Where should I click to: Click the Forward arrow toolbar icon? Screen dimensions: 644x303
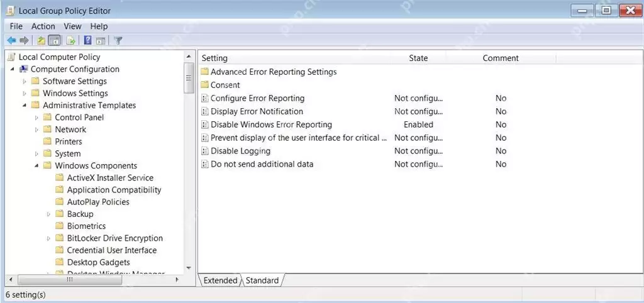[x=24, y=40]
